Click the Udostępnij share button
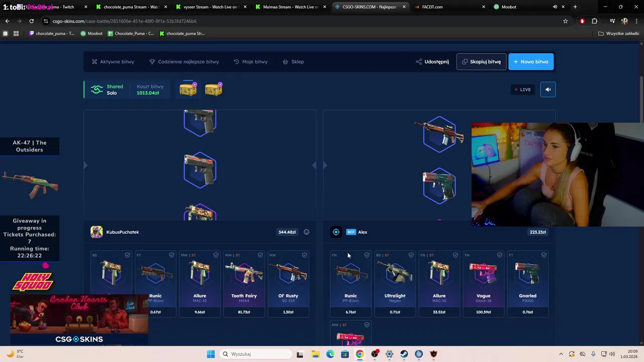 [432, 62]
